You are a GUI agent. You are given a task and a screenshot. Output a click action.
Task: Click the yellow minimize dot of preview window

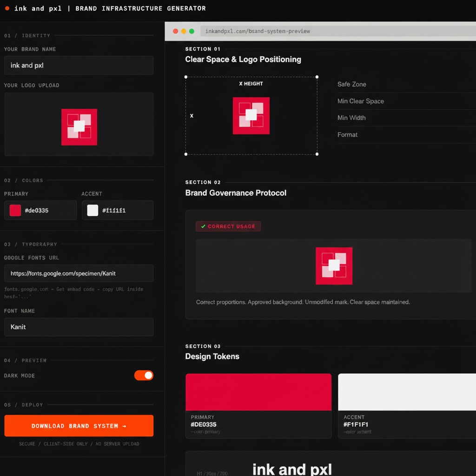tap(184, 31)
